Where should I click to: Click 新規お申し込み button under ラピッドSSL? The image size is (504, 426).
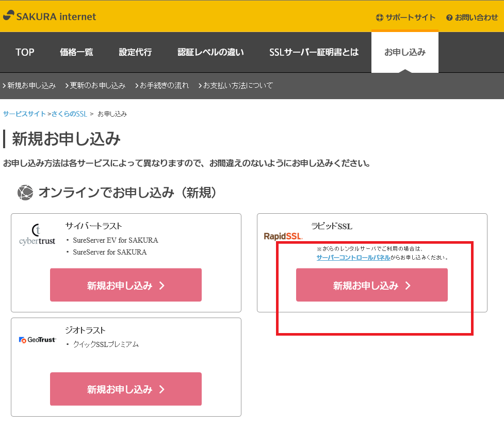(x=372, y=285)
